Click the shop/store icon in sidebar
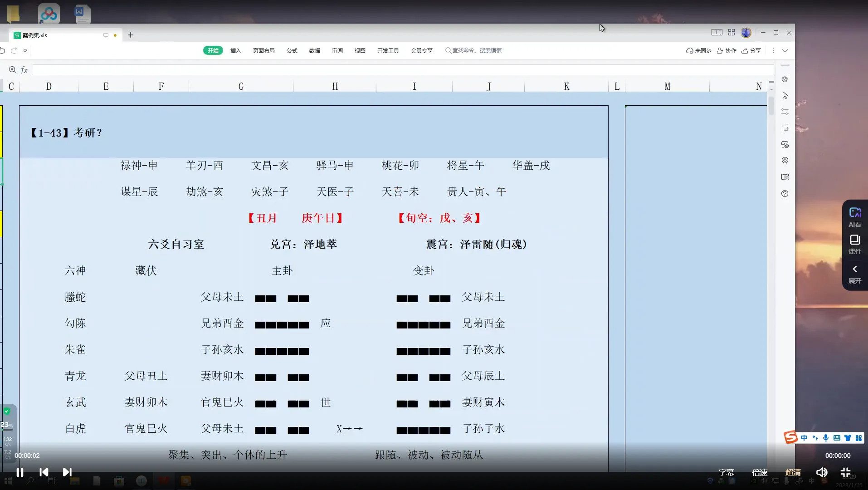Screen dimensions: 868x490 click(x=785, y=144)
